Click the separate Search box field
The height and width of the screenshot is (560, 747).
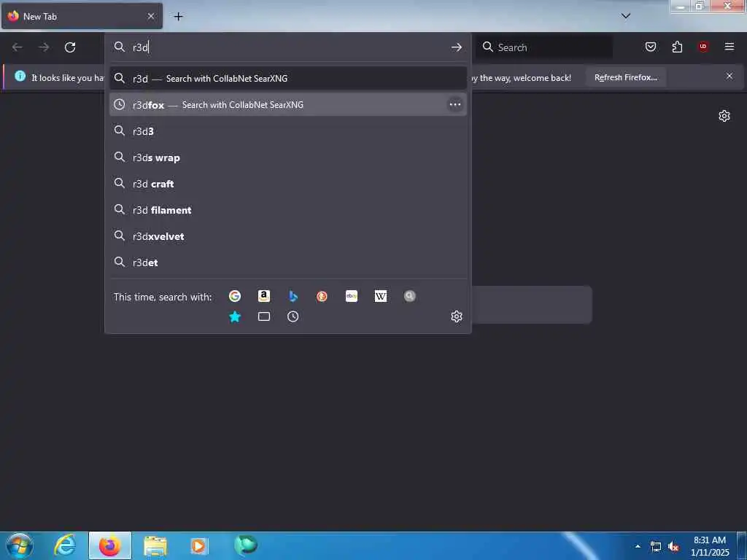point(544,47)
